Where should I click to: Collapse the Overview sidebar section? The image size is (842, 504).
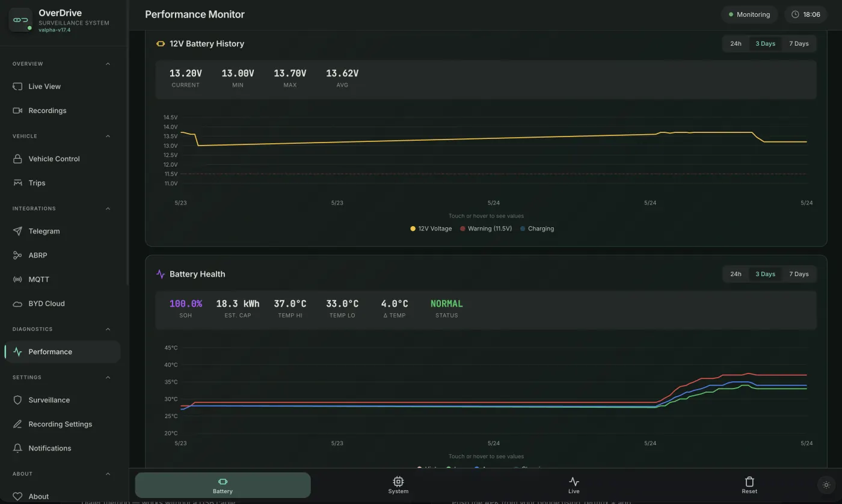click(x=108, y=64)
